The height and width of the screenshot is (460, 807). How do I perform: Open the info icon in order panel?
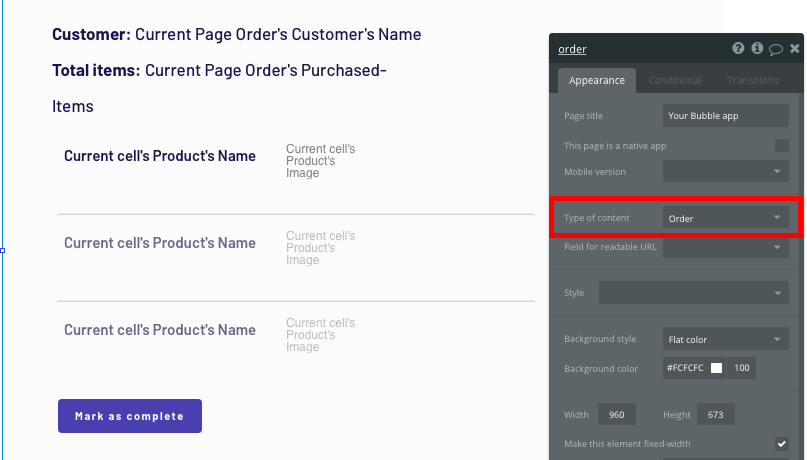coord(757,48)
